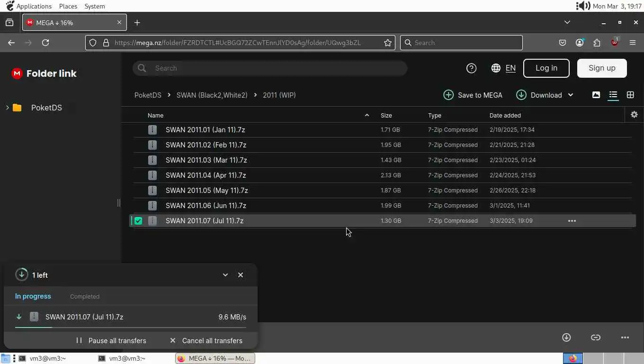
Task: Click the Log in button
Action: (546, 68)
